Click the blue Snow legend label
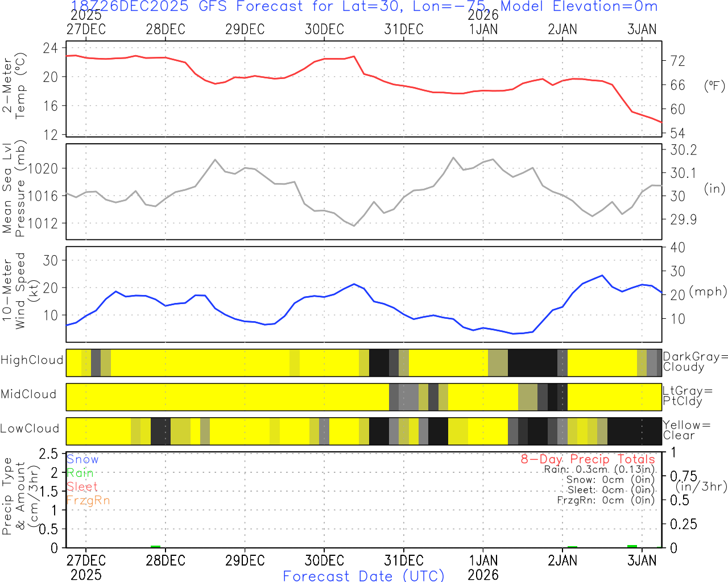 pos(82,459)
